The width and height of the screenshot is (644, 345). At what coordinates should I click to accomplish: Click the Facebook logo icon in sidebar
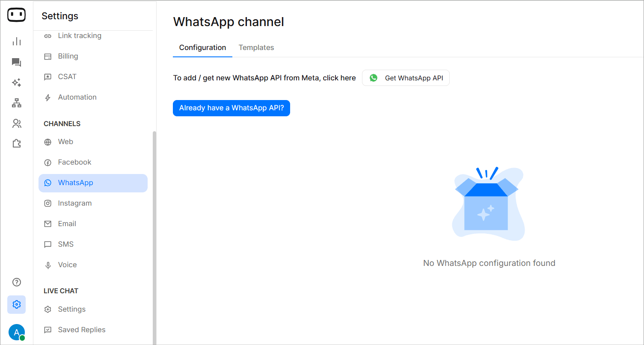pyautogui.click(x=48, y=162)
